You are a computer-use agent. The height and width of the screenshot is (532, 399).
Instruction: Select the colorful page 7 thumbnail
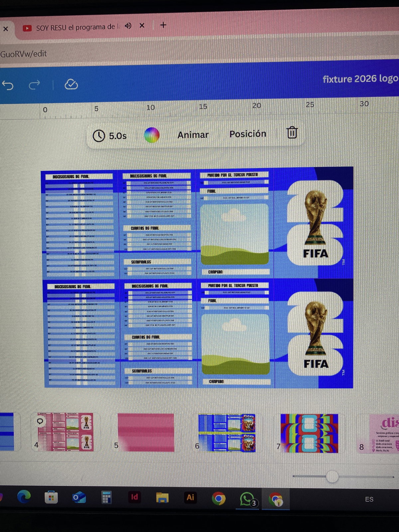pos(309,433)
